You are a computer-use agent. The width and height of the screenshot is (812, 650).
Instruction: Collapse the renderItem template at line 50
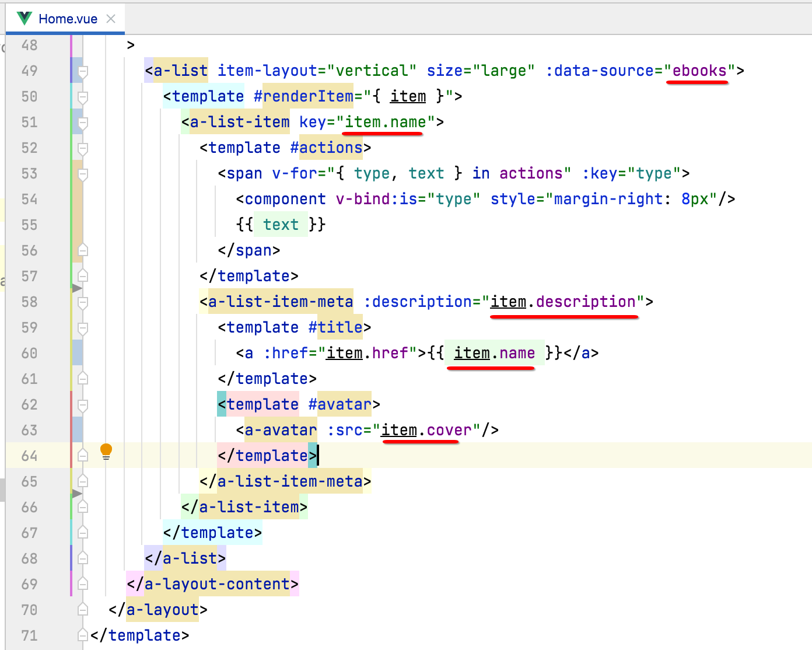point(83,97)
